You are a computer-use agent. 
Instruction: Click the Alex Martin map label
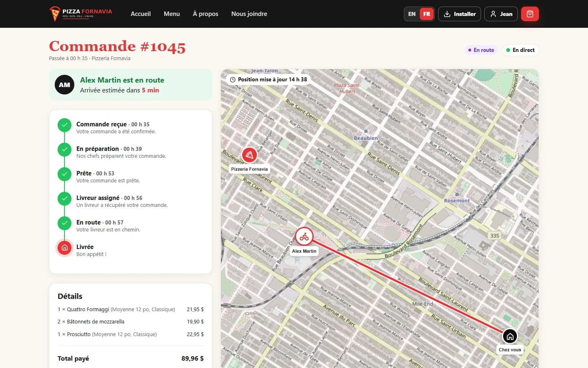click(304, 251)
